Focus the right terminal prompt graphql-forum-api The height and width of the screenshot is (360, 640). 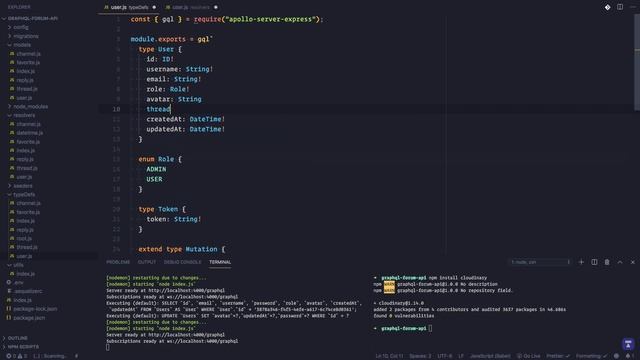click(403, 328)
